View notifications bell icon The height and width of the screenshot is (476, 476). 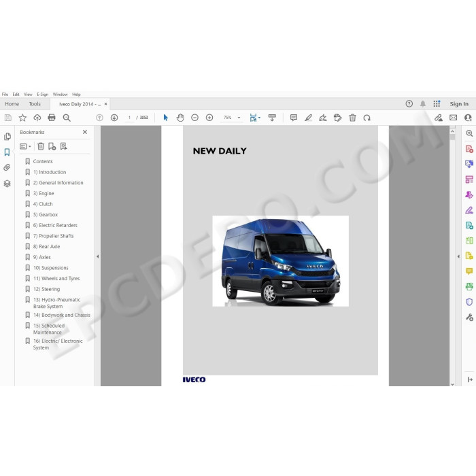pos(422,104)
